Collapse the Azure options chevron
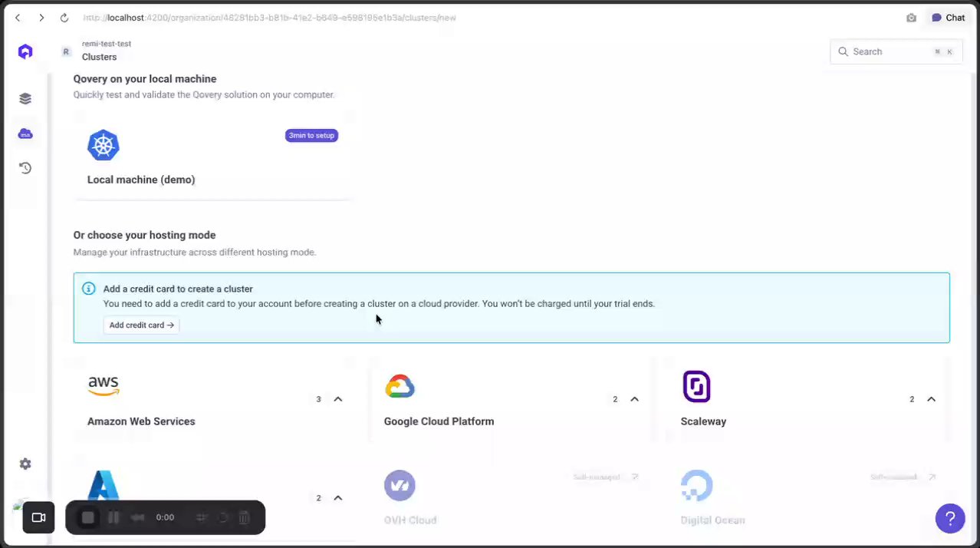The height and width of the screenshot is (548, 980). pos(338,498)
